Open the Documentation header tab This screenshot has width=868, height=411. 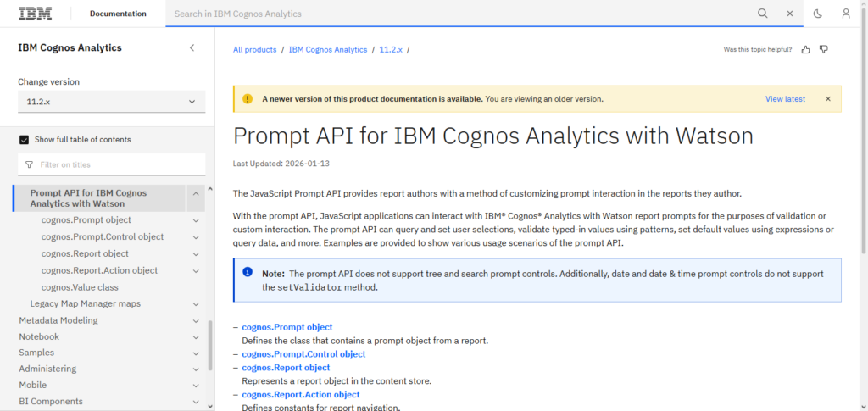click(x=119, y=14)
